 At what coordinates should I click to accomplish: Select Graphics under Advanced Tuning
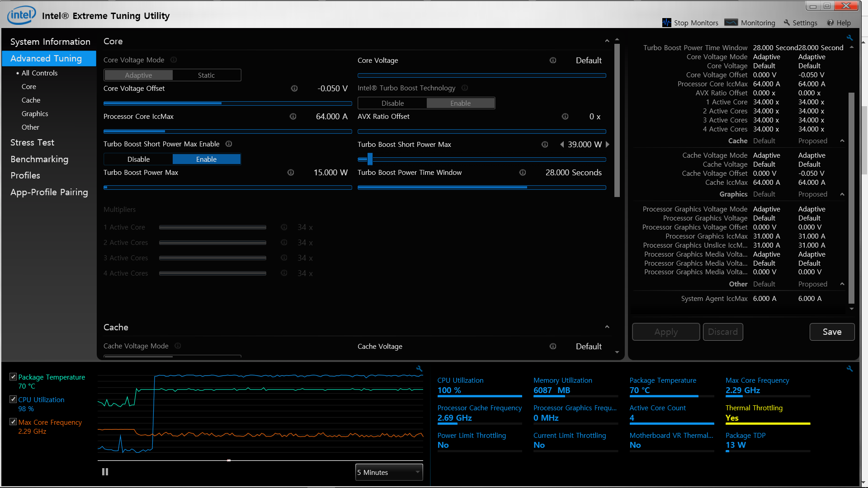tap(35, 113)
